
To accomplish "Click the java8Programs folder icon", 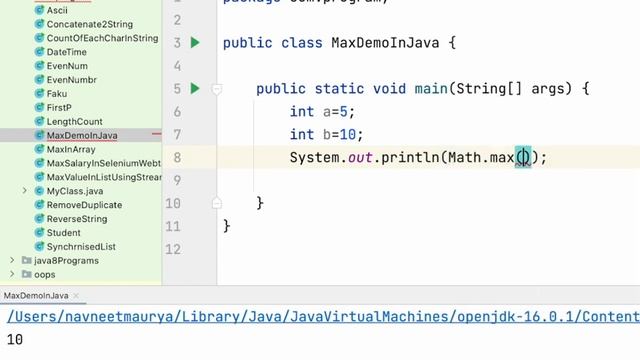I will coord(27,260).
